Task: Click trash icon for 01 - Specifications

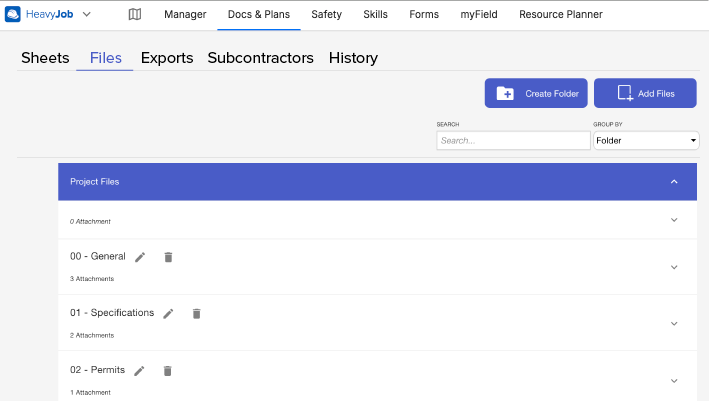Action: tap(197, 313)
